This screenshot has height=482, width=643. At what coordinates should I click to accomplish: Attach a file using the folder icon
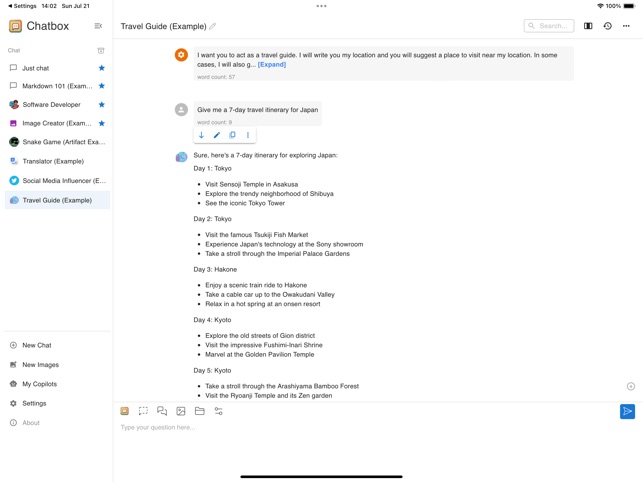tap(200, 411)
